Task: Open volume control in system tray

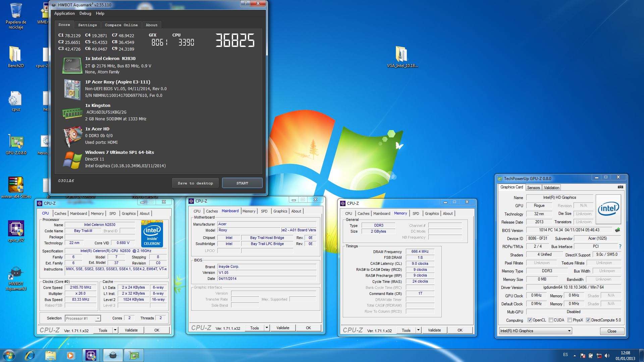Action: tap(607, 356)
